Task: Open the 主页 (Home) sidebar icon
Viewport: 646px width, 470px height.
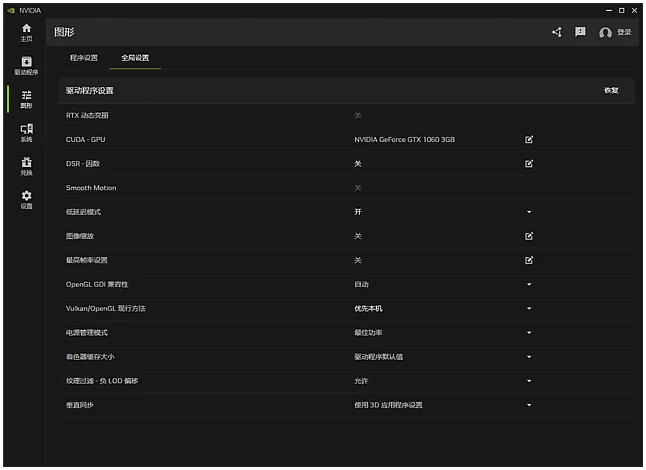Action: click(26, 32)
